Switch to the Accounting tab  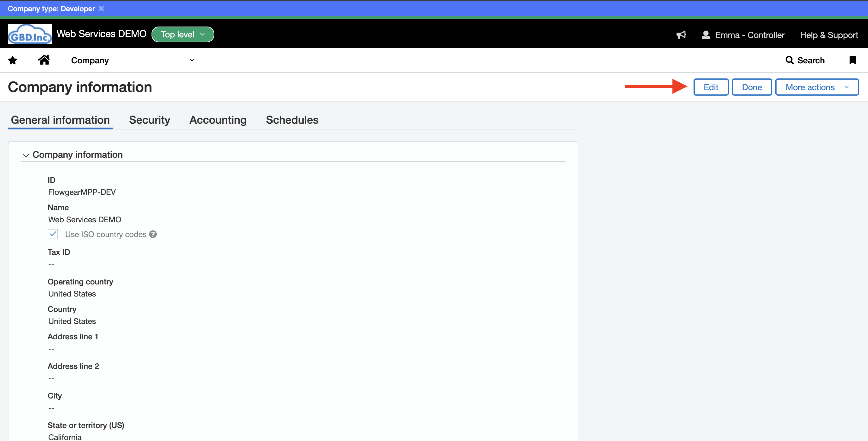(x=218, y=120)
